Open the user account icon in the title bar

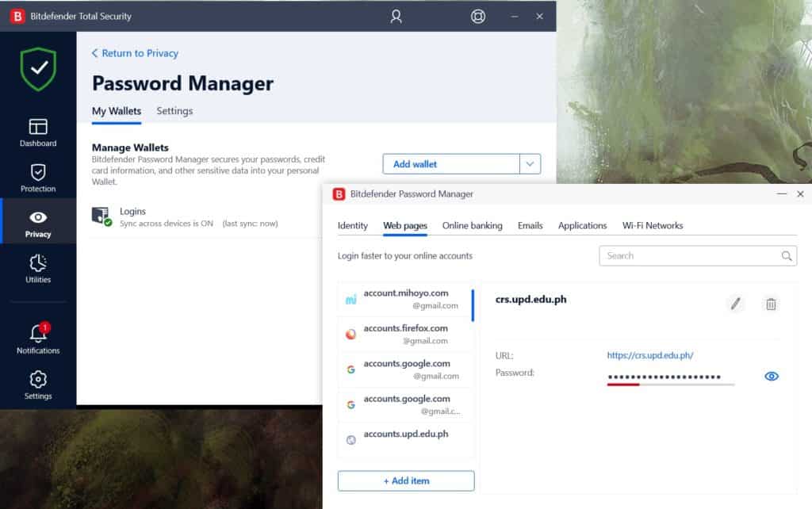[396, 17]
